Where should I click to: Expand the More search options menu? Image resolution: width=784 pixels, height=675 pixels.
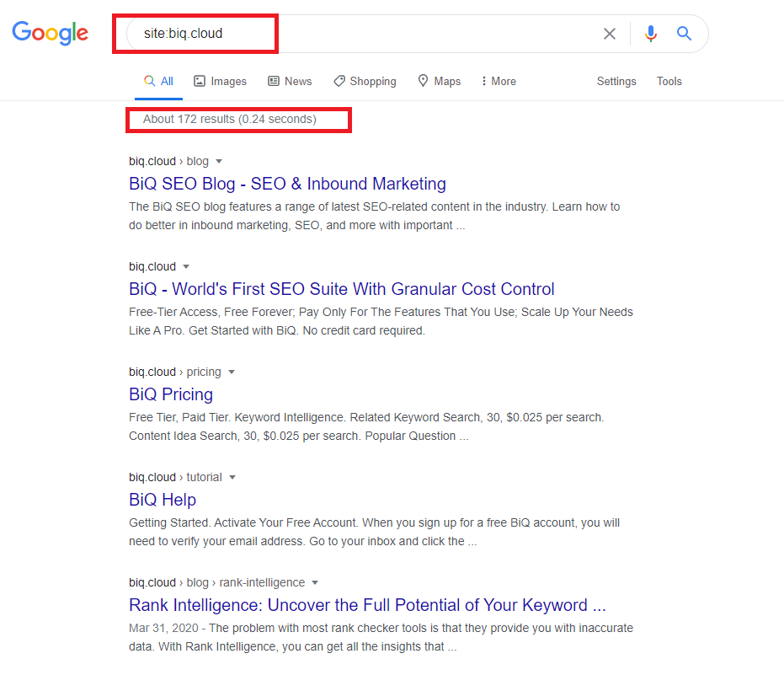(x=499, y=81)
